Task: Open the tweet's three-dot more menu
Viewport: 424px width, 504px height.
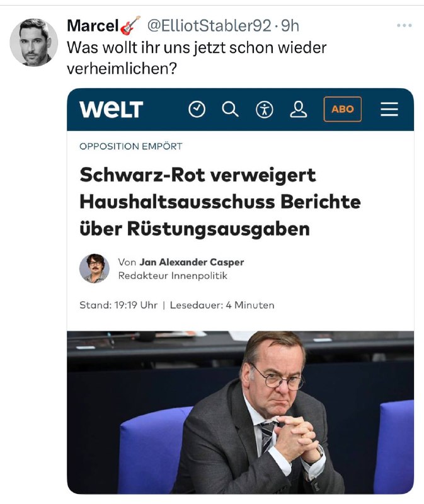Action: click(404, 25)
